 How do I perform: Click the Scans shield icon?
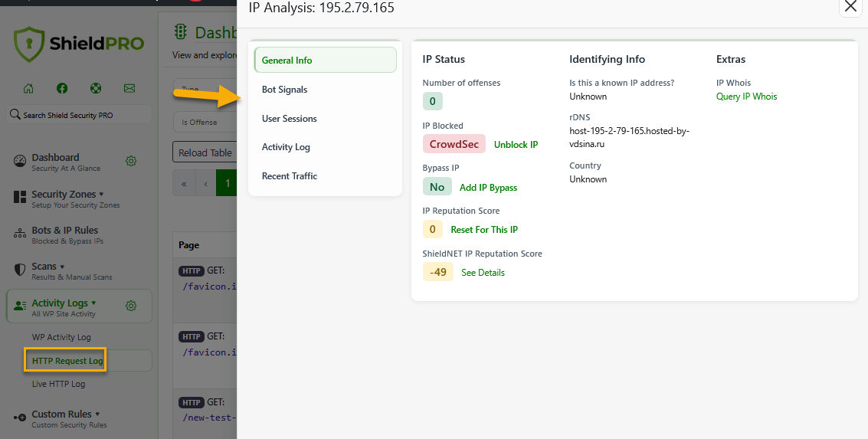click(x=20, y=270)
